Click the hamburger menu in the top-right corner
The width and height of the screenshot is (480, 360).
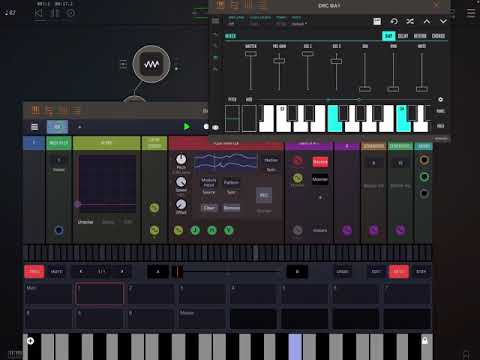coord(471,13)
